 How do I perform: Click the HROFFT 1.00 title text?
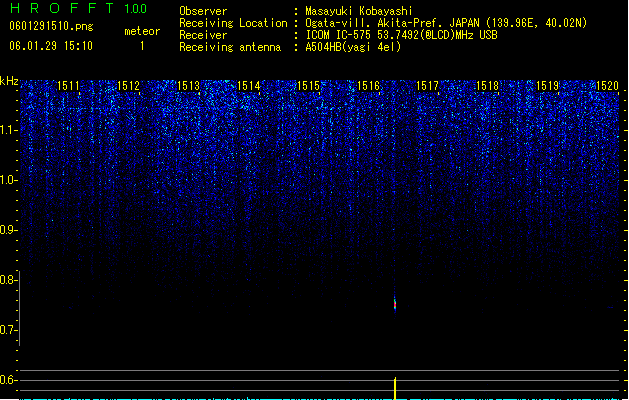click(78, 8)
